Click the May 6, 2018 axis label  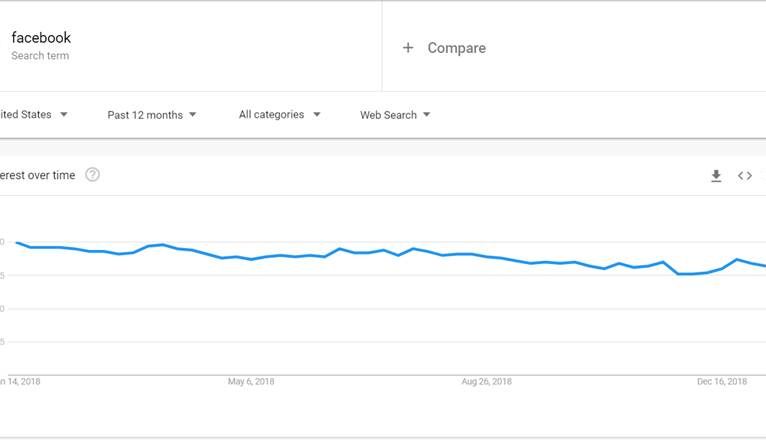[251, 381]
